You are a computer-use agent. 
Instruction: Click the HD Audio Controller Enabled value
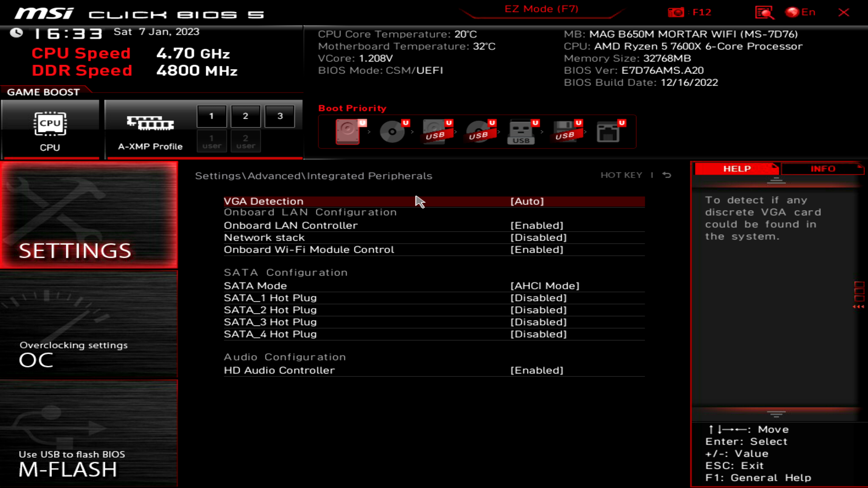click(536, 371)
